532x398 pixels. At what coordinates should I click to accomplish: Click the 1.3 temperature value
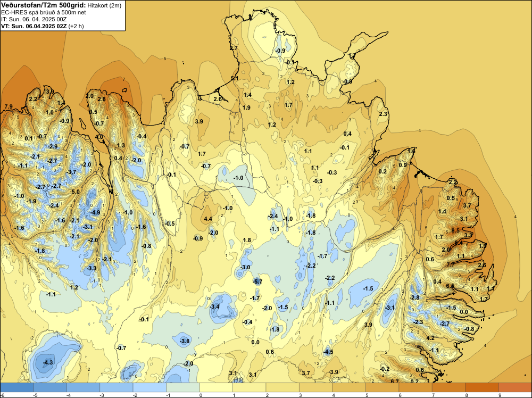[121, 146]
